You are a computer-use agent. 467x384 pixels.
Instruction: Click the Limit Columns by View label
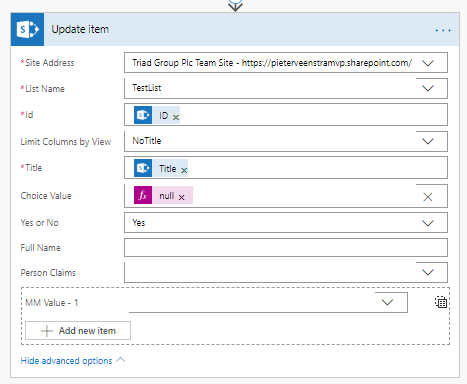click(66, 142)
